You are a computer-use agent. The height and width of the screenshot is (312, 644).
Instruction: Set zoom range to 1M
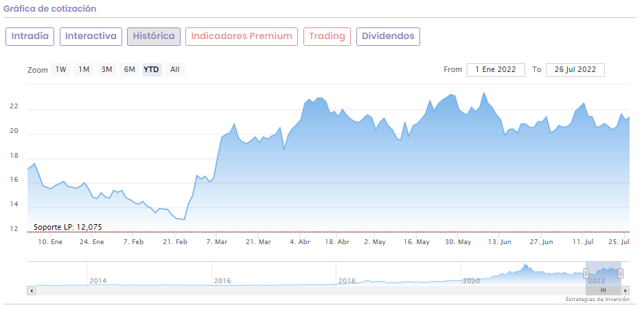point(84,69)
